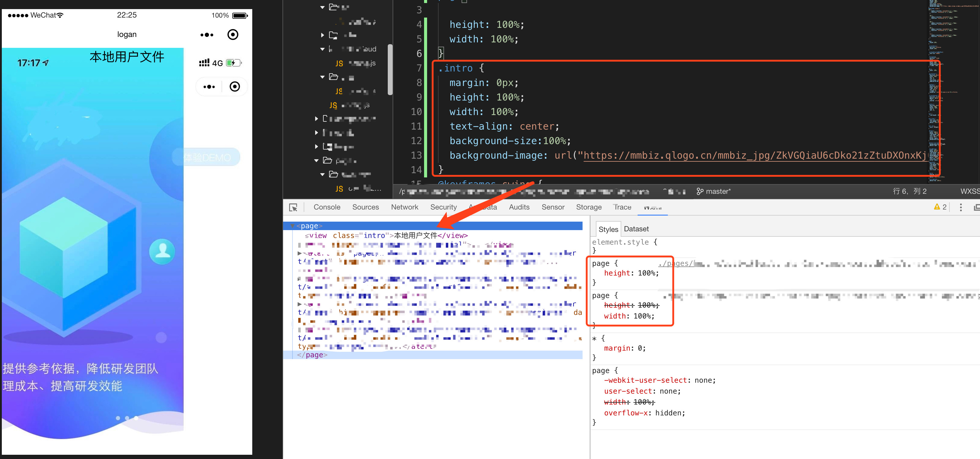Switch to the Styles sub-tab

608,229
